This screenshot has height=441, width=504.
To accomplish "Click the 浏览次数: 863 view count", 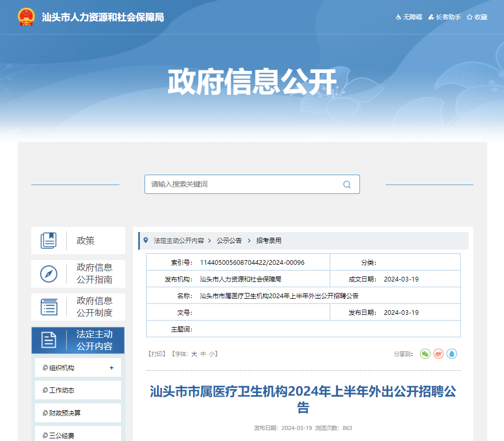I will click(x=333, y=428).
